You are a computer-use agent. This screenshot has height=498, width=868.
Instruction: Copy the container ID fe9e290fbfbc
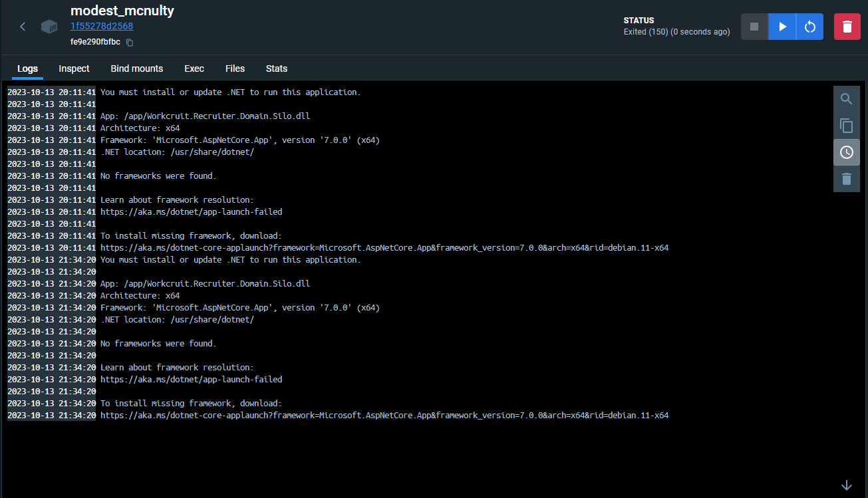[130, 43]
